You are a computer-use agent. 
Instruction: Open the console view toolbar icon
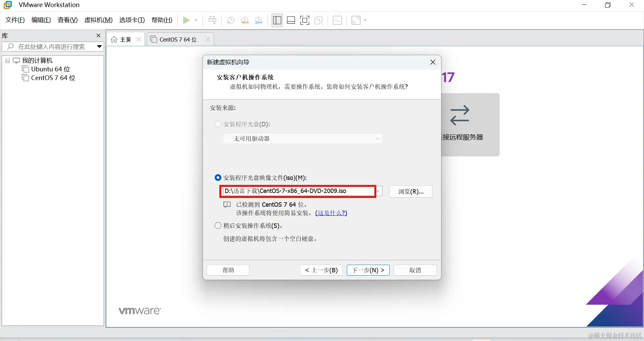point(337,20)
